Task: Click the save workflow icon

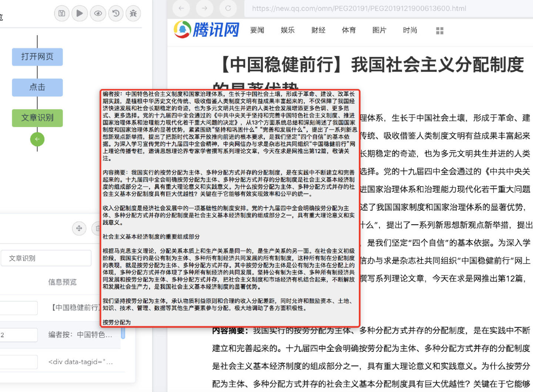Action: point(62,13)
